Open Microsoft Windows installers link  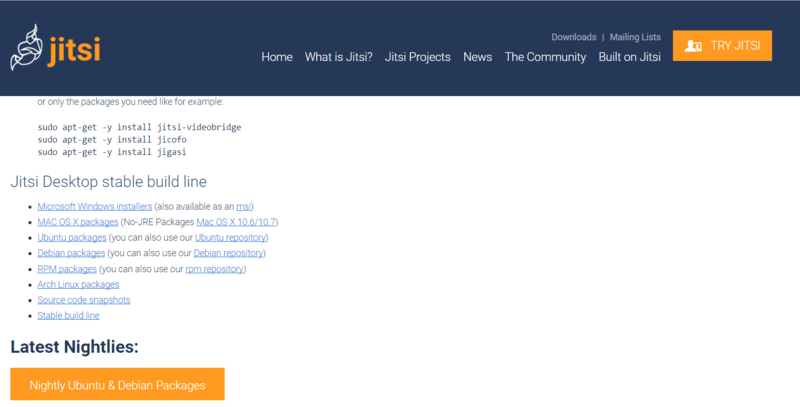94,207
